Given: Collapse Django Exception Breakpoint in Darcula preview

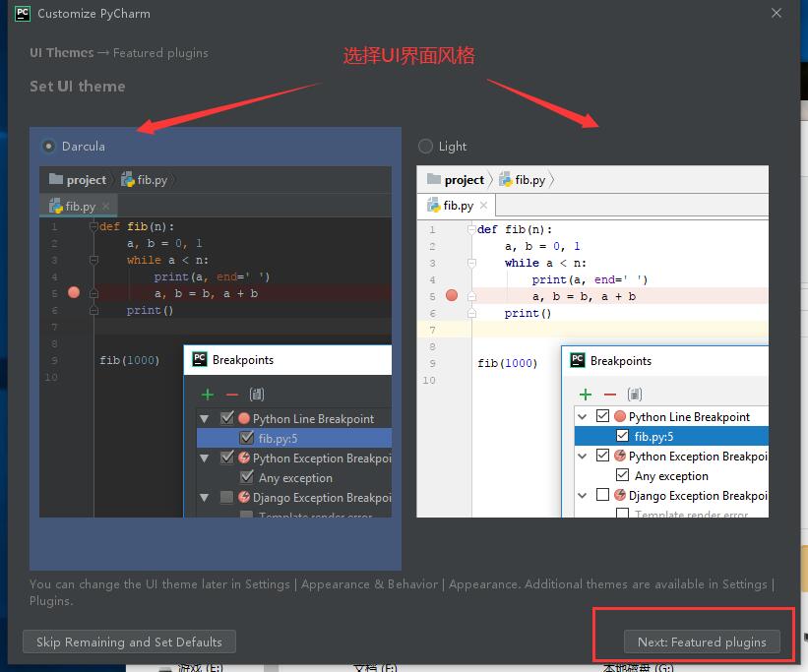Looking at the screenshot, I should (x=204, y=498).
